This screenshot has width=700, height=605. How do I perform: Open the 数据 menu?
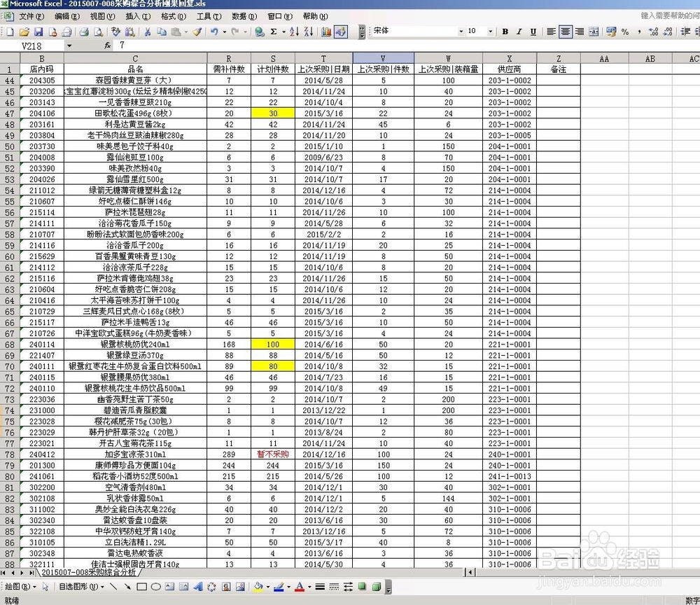[x=244, y=17]
